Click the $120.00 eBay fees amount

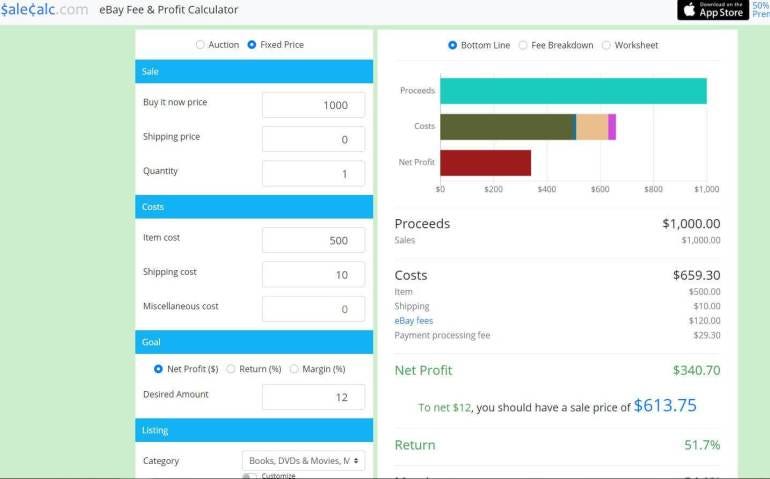pos(704,321)
